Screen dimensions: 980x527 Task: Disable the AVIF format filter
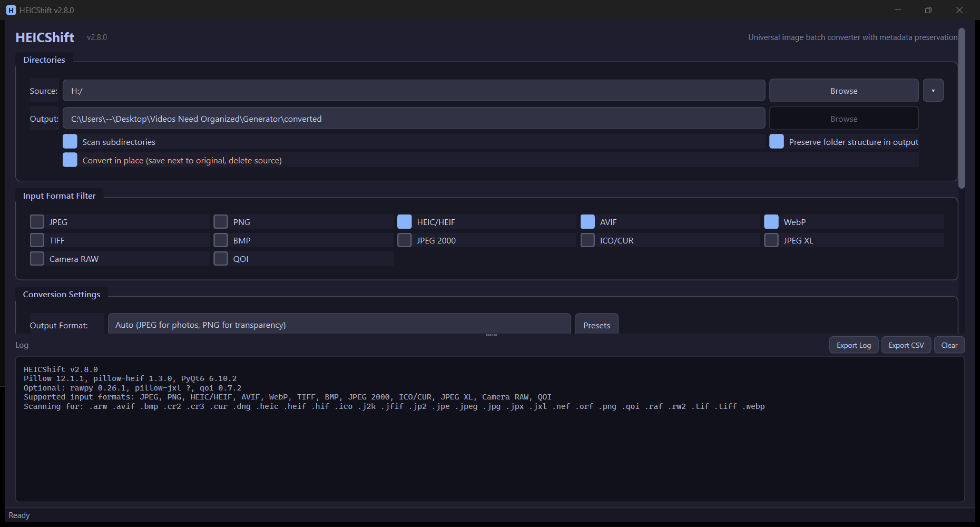[x=587, y=221]
